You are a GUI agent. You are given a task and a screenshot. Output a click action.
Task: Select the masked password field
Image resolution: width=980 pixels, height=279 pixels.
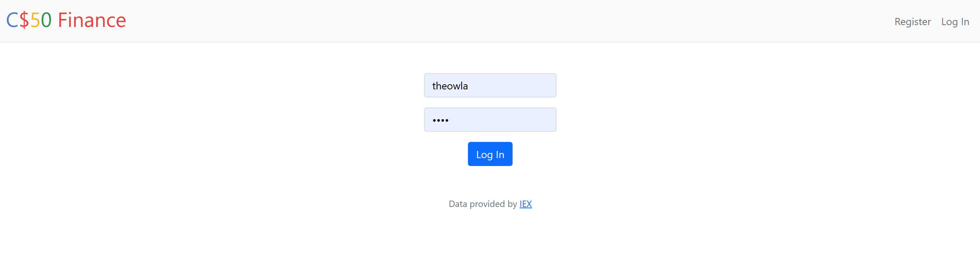(x=490, y=120)
